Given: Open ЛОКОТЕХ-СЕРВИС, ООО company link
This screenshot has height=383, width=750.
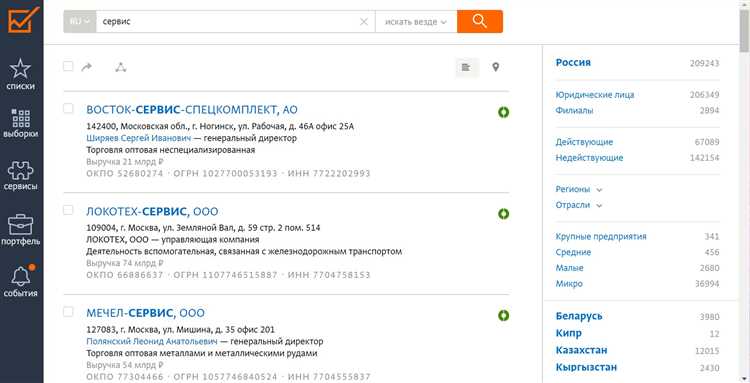Looking at the screenshot, I should coord(152,211).
